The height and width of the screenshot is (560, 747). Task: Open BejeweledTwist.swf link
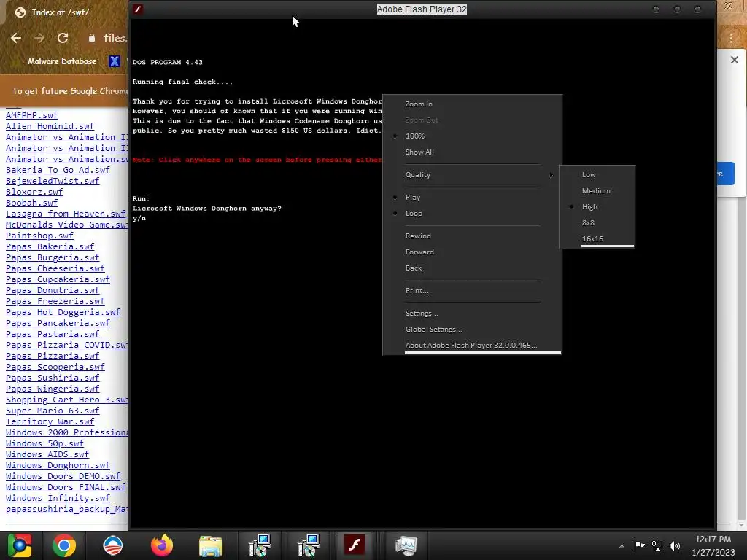[x=53, y=181]
